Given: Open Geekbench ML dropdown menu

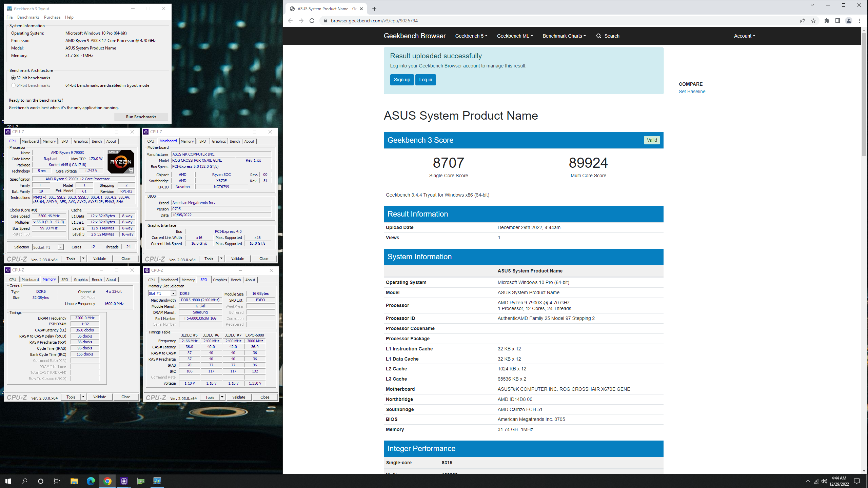Looking at the screenshot, I should pos(515,36).
